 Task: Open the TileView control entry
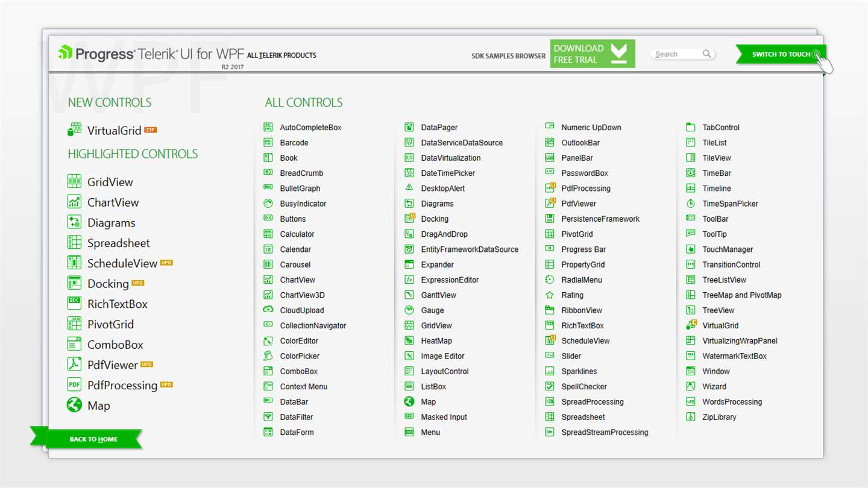click(717, 158)
